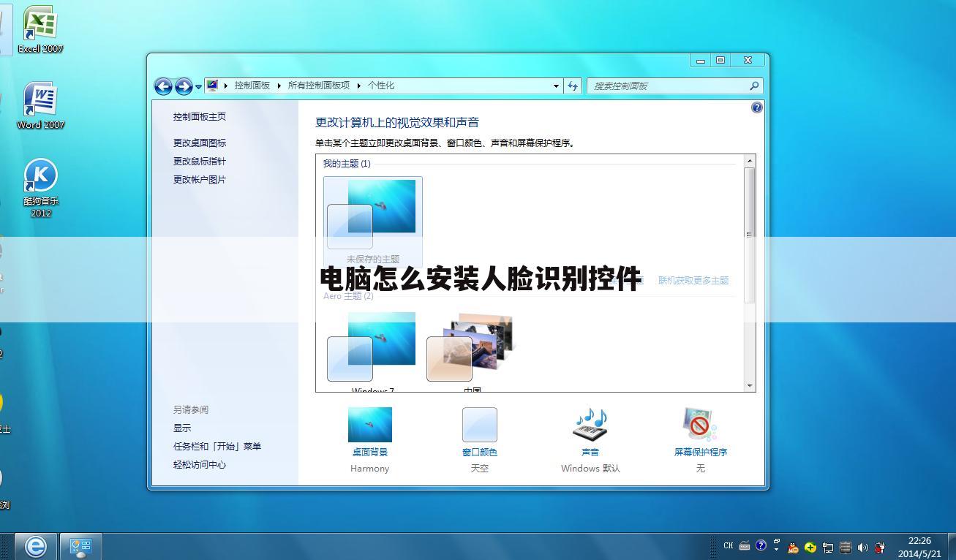Viewport: 956px width, 560px height.
Task: Click the 所有控制面板项 breadcrumb
Action: [x=318, y=86]
